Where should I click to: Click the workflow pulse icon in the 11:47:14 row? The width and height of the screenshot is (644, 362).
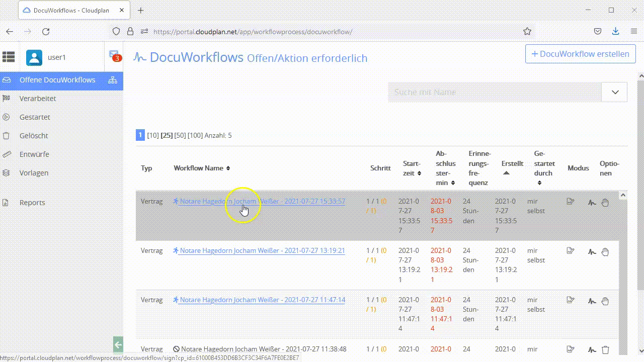(x=592, y=301)
